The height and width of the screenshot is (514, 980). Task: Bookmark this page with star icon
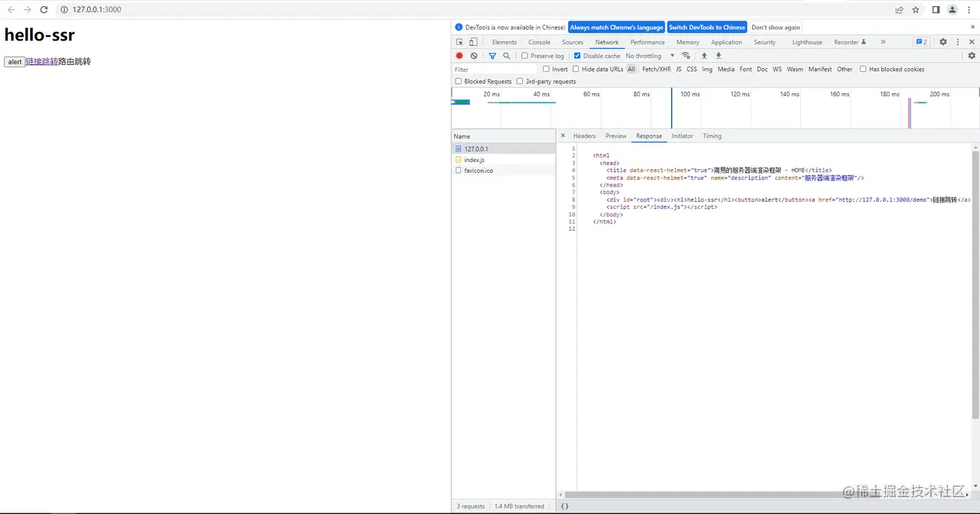[916, 10]
